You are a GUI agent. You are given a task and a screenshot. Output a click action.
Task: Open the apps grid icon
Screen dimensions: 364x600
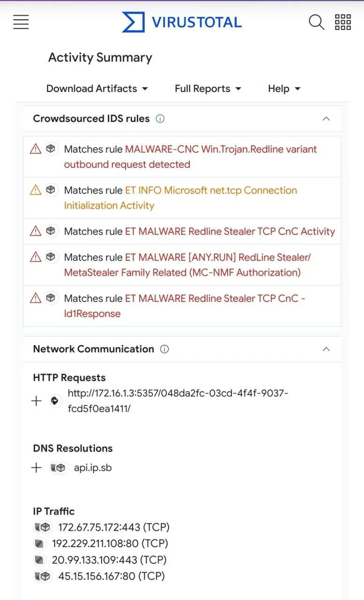pos(343,22)
